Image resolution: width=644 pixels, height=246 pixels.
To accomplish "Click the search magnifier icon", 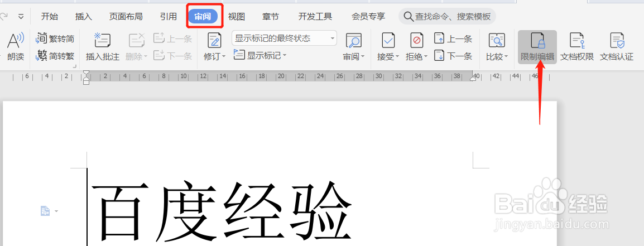I will tap(408, 16).
